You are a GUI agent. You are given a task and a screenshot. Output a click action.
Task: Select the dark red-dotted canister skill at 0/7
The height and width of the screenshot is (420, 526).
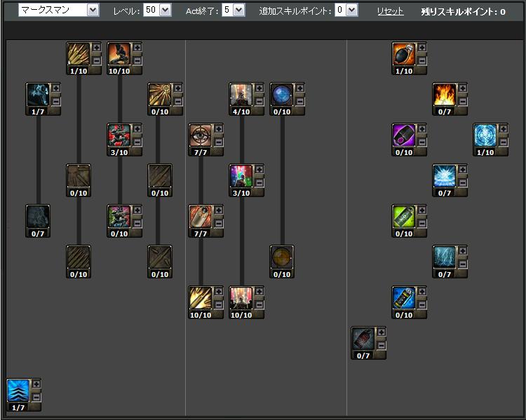tap(363, 338)
